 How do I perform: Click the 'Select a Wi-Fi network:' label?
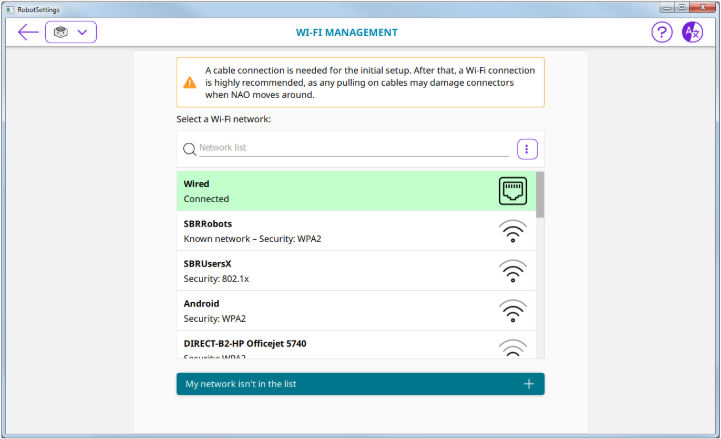click(223, 119)
